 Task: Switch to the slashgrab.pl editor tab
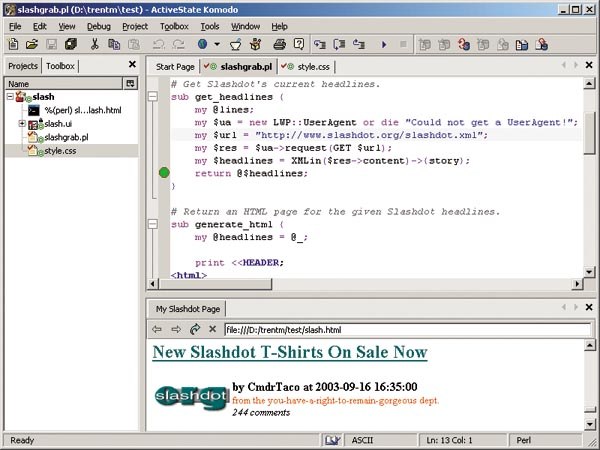(239, 67)
